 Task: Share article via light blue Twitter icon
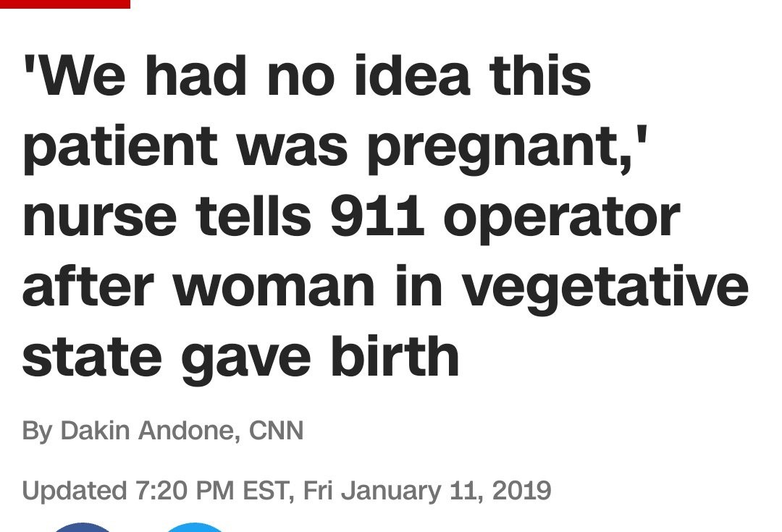195,528
